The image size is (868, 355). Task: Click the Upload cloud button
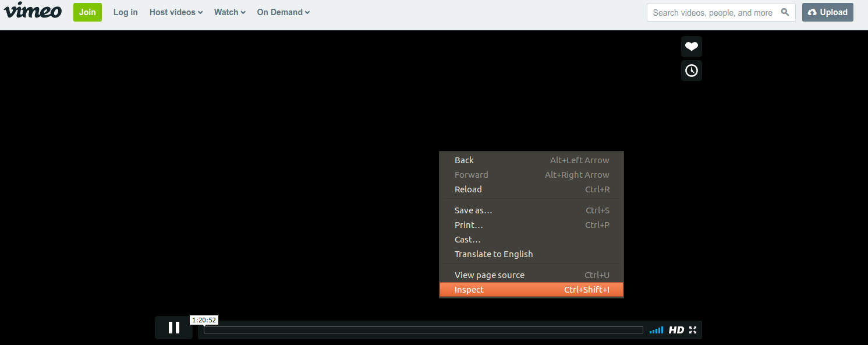point(827,12)
